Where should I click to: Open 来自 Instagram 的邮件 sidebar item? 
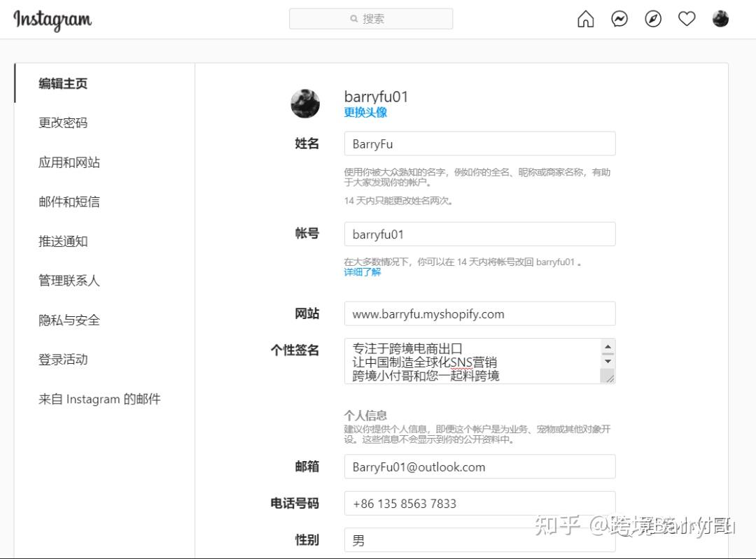(99, 399)
